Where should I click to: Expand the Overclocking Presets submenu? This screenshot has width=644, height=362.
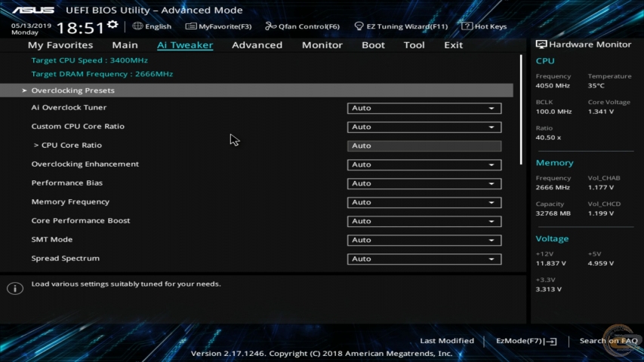click(x=257, y=90)
